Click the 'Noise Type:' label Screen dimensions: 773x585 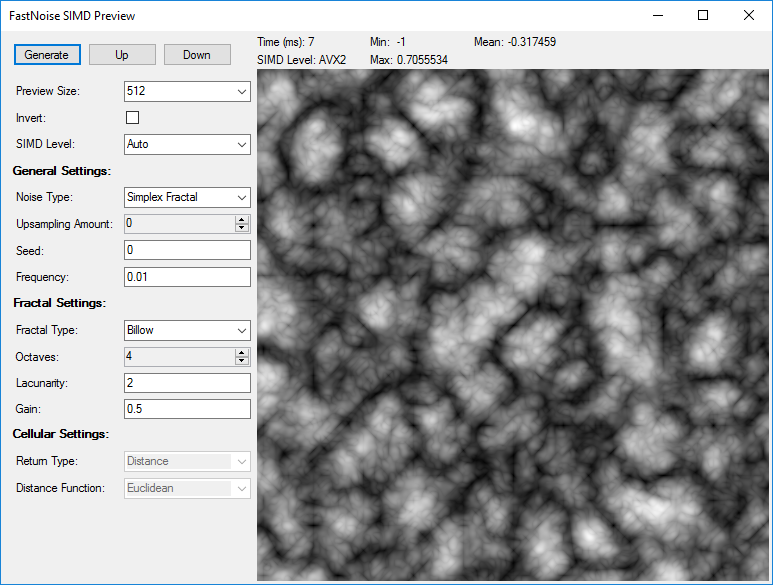tap(44, 197)
